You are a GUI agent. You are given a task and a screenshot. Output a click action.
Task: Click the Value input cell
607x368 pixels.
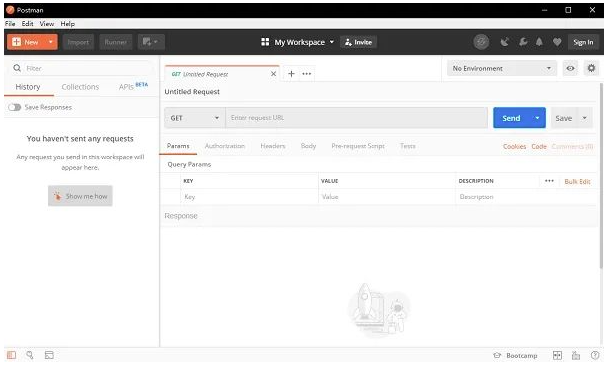(x=387, y=197)
